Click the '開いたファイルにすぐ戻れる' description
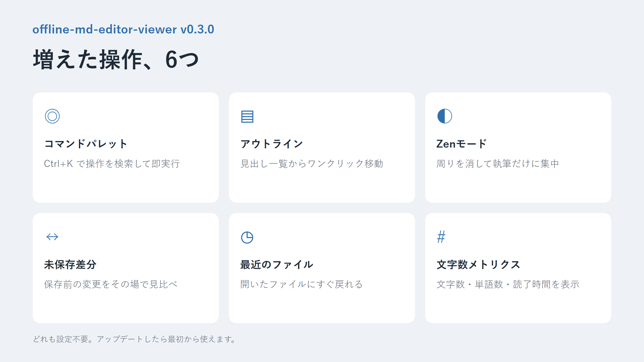Image resolution: width=644 pixels, height=362 pixels. (301, 284)
